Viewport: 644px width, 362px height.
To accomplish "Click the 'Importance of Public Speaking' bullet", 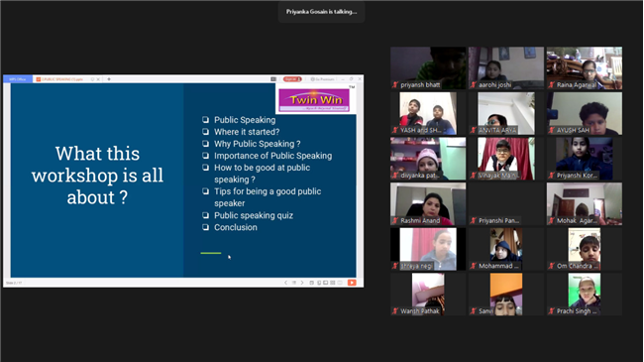I will 272,156.
